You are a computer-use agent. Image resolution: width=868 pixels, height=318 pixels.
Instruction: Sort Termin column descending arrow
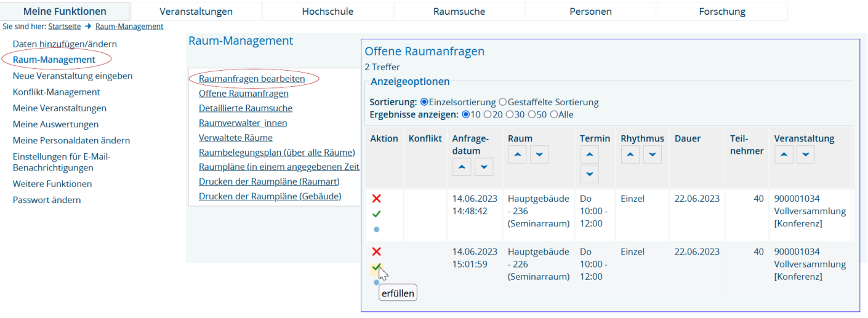589,174
